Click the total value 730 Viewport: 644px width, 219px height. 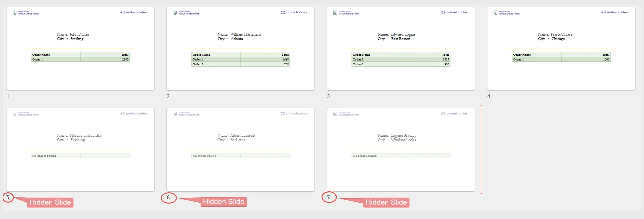286,64
